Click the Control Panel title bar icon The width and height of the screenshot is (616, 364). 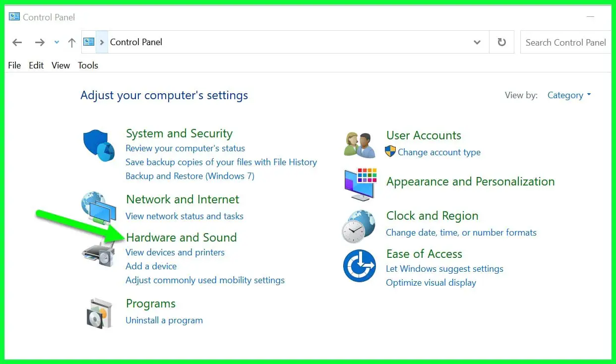(14, 17)
